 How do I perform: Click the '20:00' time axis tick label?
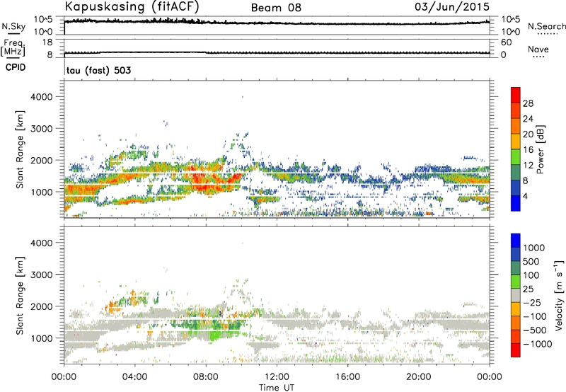pos(419,377)
